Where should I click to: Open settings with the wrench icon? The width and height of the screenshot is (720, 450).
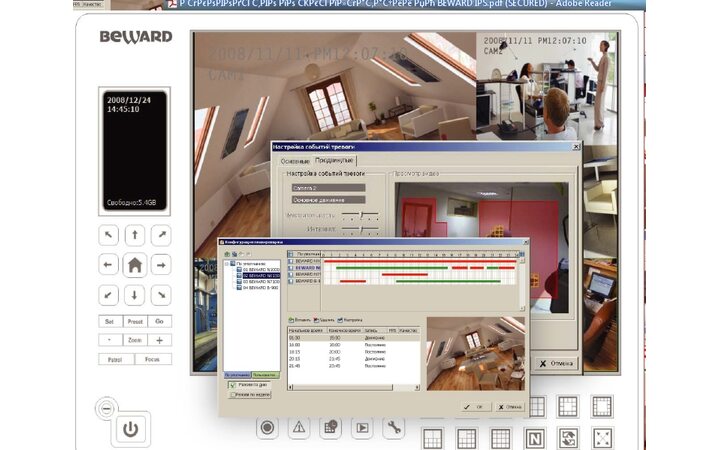coord(394,428)
